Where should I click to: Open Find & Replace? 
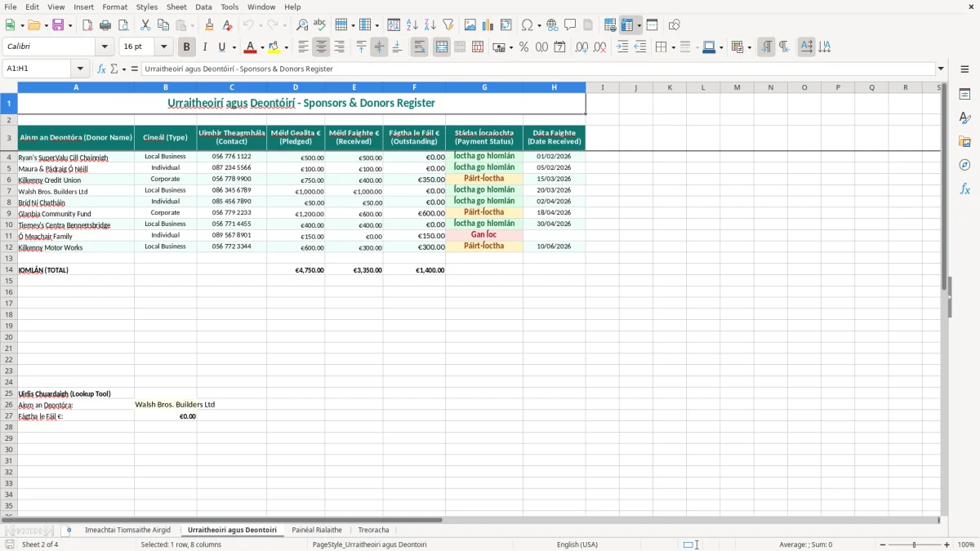(x=302, y=25)
